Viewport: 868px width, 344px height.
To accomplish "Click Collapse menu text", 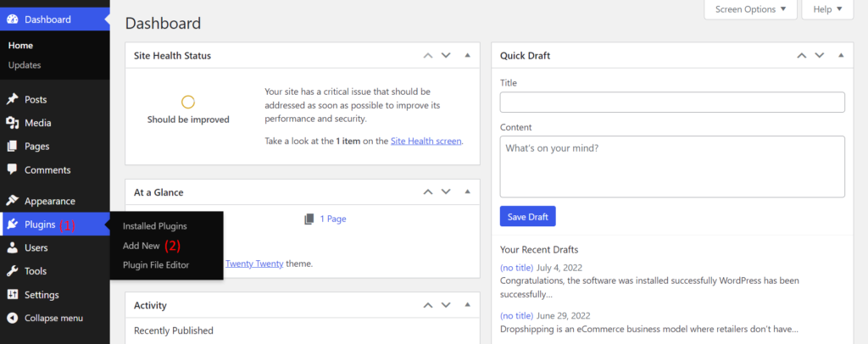I will 53,318.
